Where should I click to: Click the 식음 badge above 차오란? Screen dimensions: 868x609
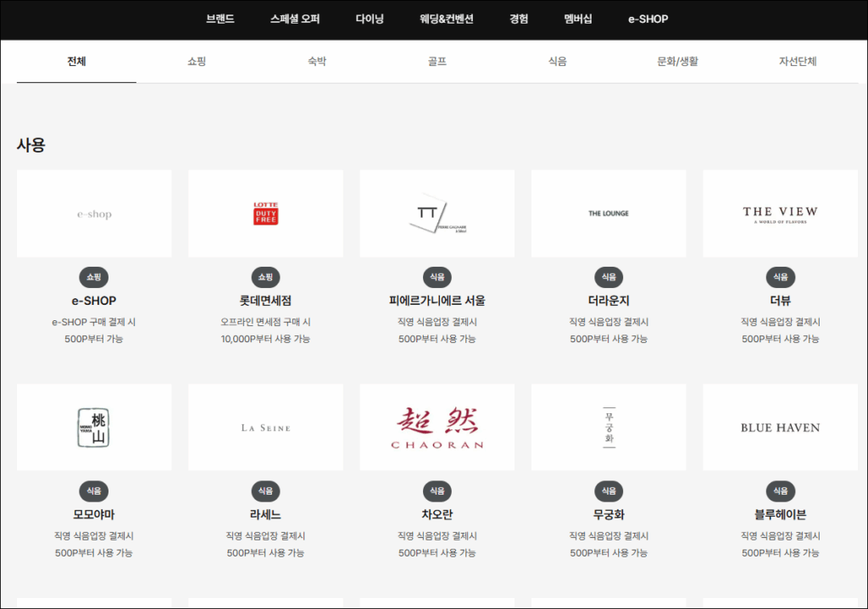437,491
